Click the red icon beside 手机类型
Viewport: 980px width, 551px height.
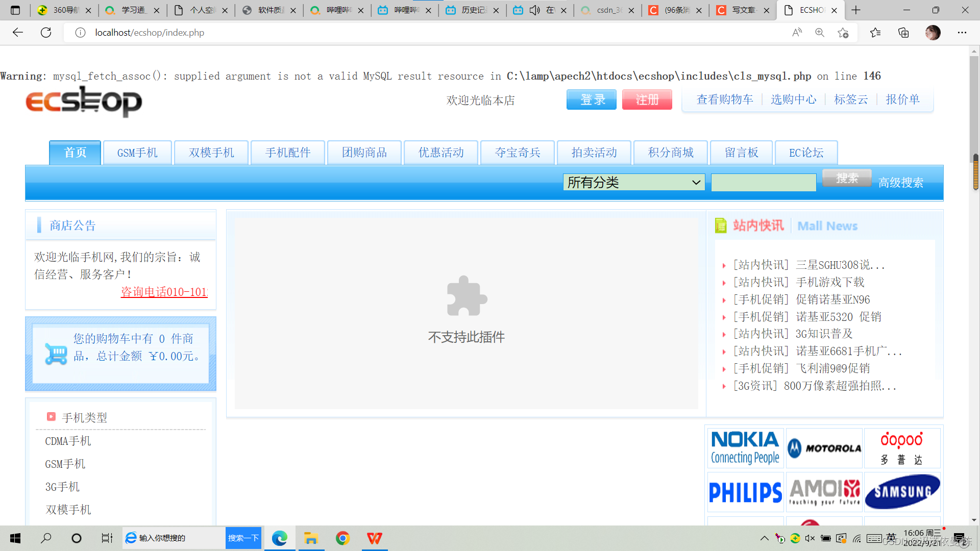(51, 417)
